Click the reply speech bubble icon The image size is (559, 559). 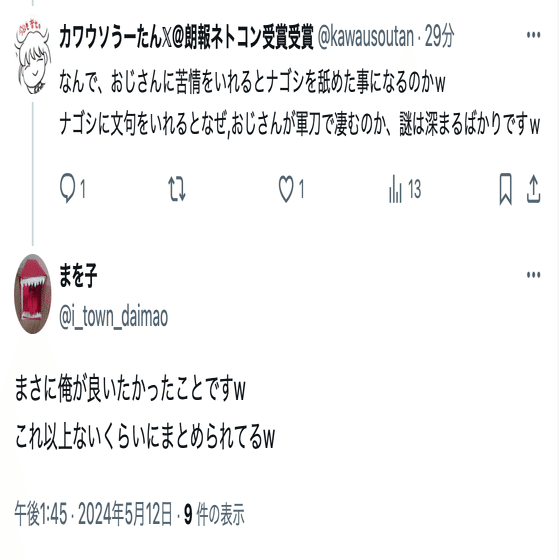pos(67,188)
